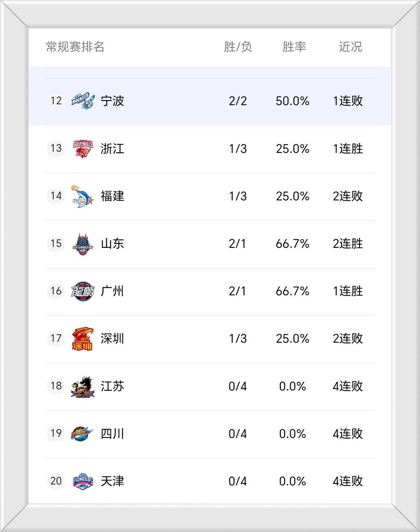420x532 pixels.
Task: Select 广州's 66.7% win rate
Action: coord(293,291)
